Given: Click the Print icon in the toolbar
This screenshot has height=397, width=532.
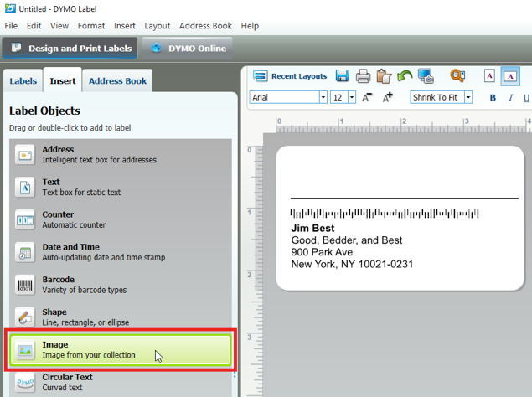Looking at the screenshot, I should tap(363, 76).
